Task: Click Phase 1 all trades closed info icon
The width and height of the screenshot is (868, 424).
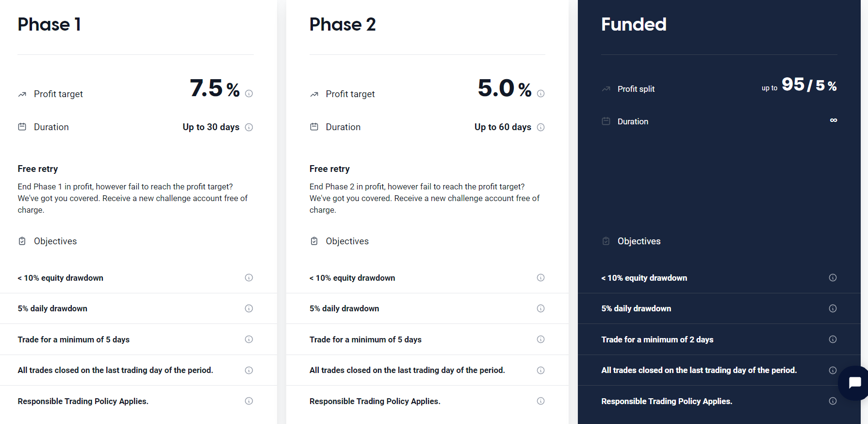Action: (x=249, y=370)
